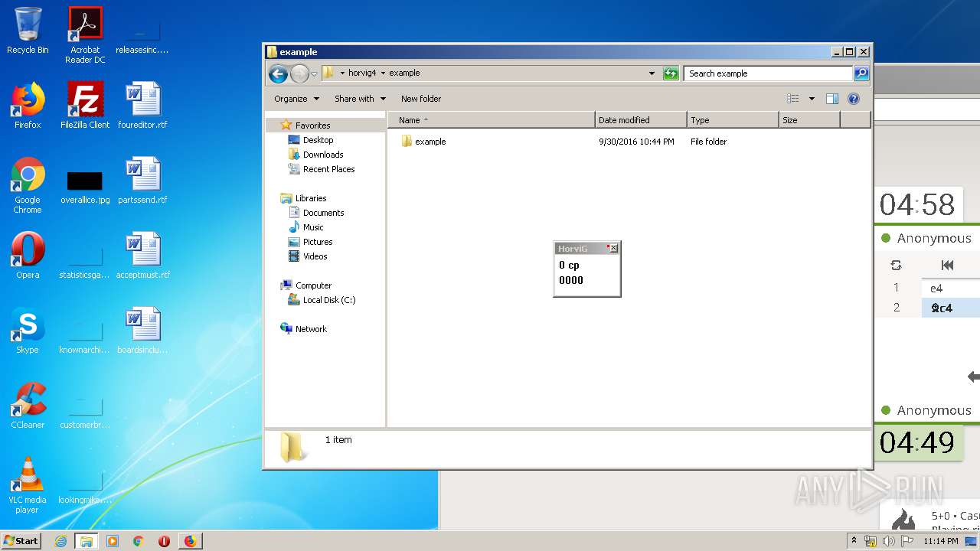Select the example folder row
980x551 pixels.
(x=628, y=142)
